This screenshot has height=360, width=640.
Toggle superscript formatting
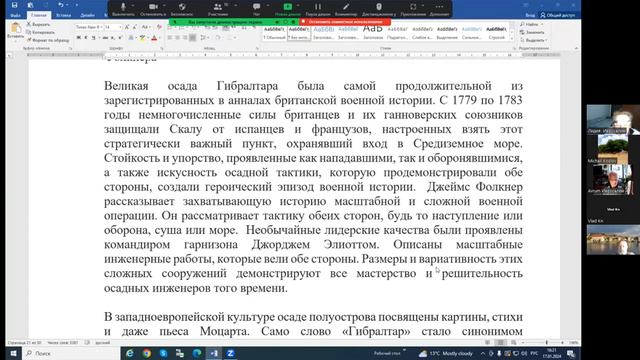coord(120,38)
